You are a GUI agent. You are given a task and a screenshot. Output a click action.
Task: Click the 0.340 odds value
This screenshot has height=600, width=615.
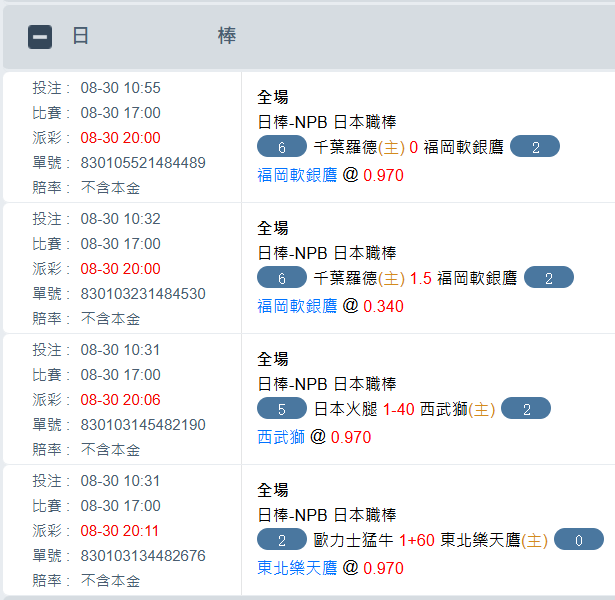[x=383, y=306]
